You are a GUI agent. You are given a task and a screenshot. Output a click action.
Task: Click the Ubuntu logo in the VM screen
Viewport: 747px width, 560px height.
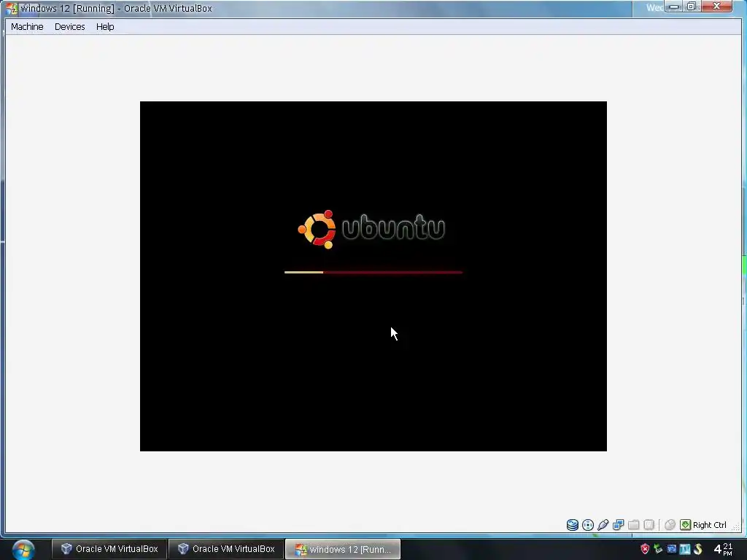pos(371,229)
